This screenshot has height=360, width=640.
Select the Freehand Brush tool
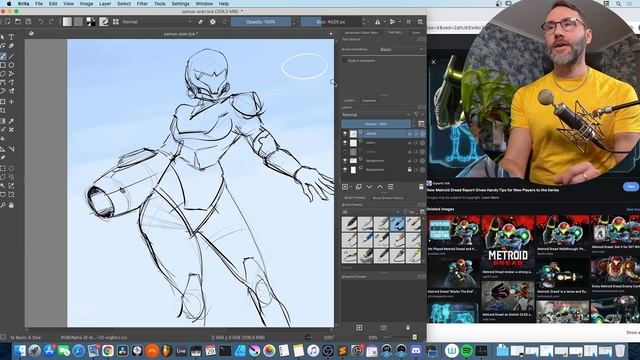[3, 56]
